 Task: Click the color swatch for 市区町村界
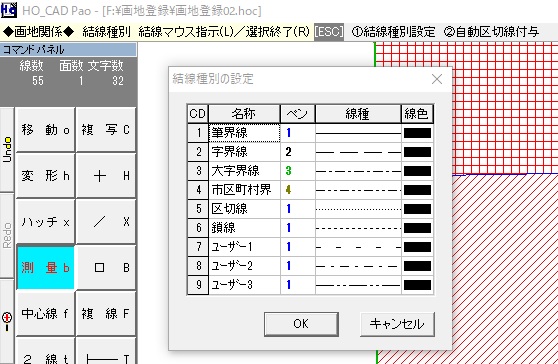(417, 190)
